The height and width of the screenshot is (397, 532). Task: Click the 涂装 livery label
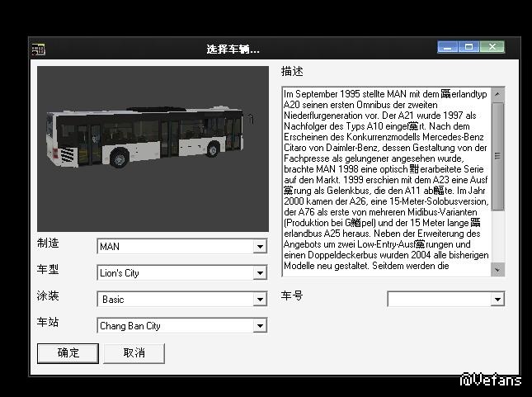(48, 295)
